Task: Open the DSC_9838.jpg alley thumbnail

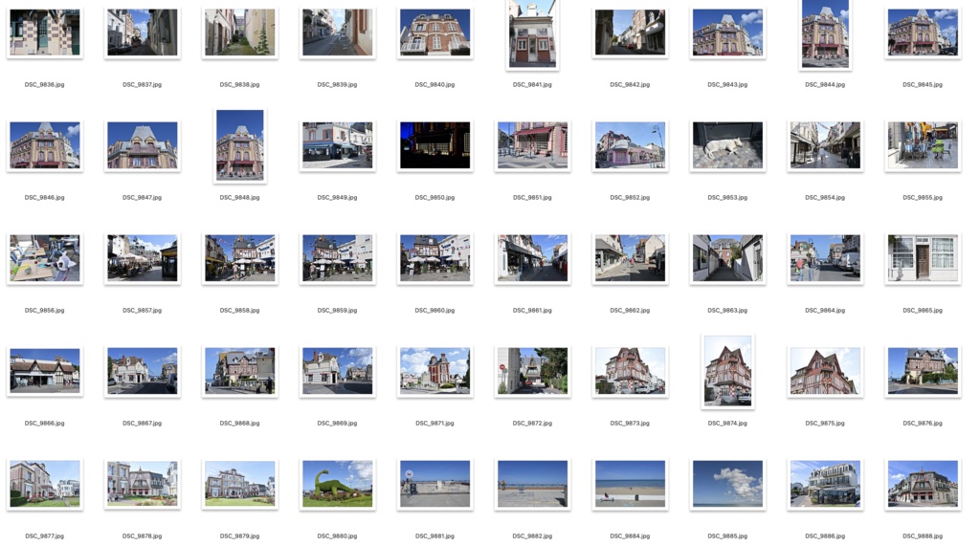Action: [x=240, y=33]
